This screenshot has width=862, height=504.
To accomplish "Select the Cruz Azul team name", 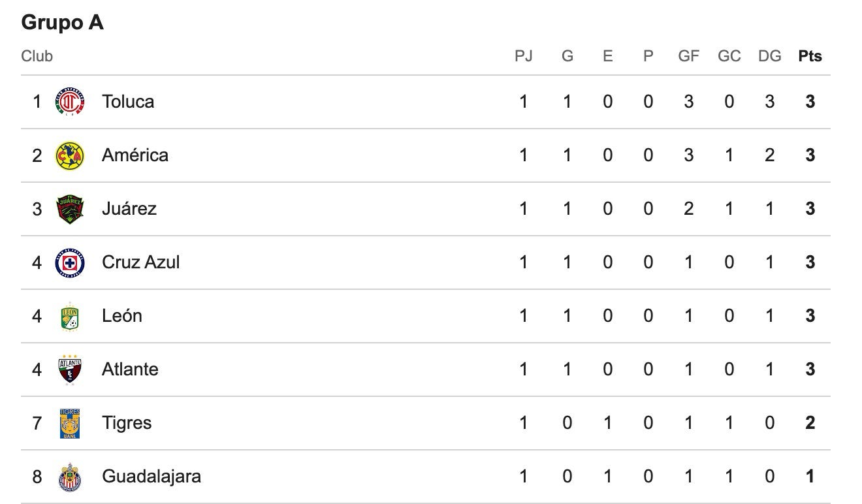I will click(140, 262).
